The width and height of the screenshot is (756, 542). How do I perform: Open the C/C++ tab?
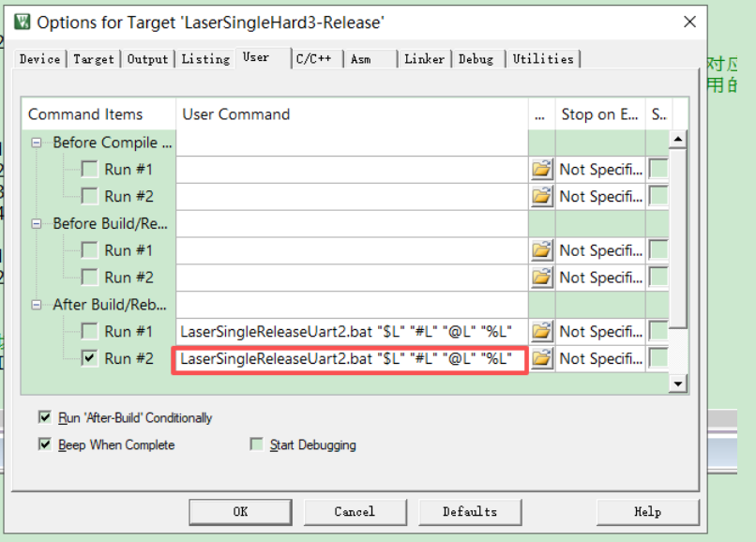pyautogui.click(x=317, y=59)
